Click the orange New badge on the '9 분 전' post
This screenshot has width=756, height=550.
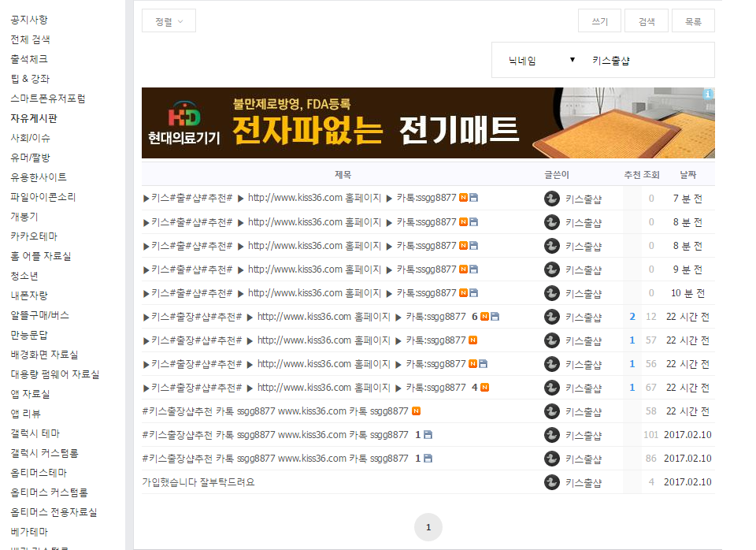pos(464,269)
